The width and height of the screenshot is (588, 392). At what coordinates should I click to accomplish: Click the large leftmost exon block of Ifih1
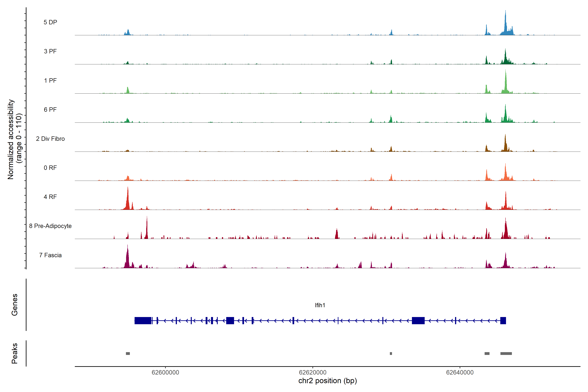(143, 320)
